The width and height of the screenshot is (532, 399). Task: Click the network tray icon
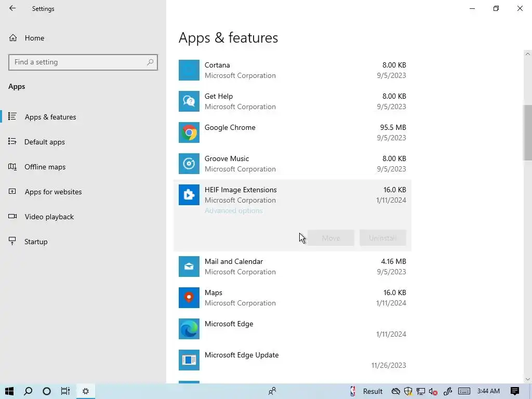point(421,391)
